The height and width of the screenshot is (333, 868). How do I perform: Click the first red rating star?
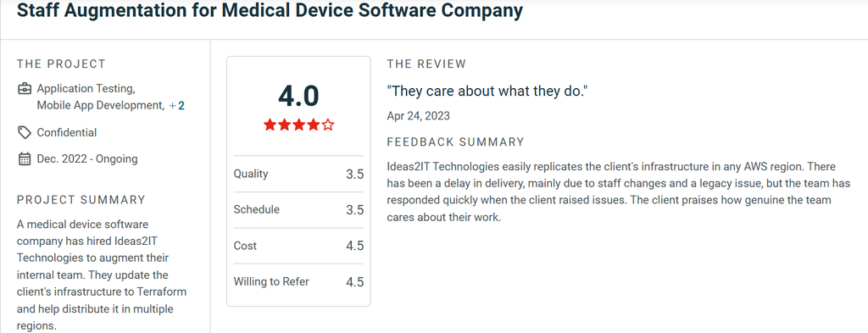270,125
